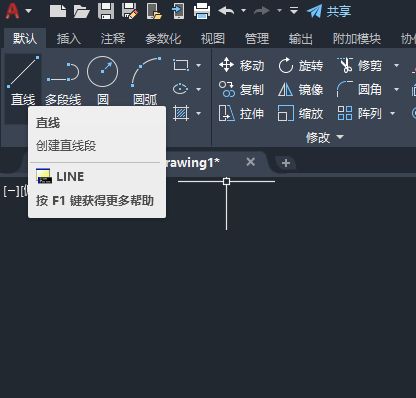Click the 圆角 fillet tool
The width and height of the screenshot is (416, 398).
click(x=359, y=89)
